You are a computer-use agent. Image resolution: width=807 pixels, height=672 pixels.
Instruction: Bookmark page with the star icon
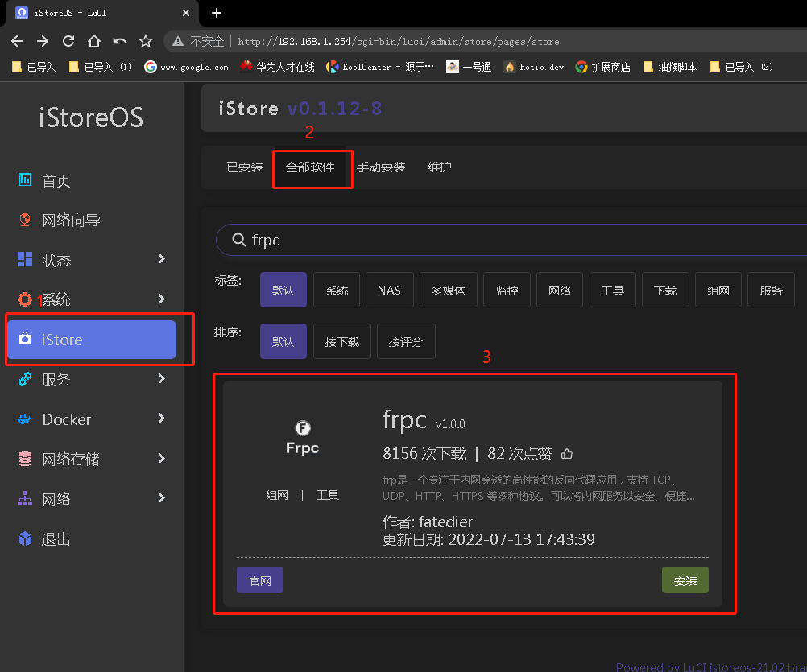tap(146, 41)
